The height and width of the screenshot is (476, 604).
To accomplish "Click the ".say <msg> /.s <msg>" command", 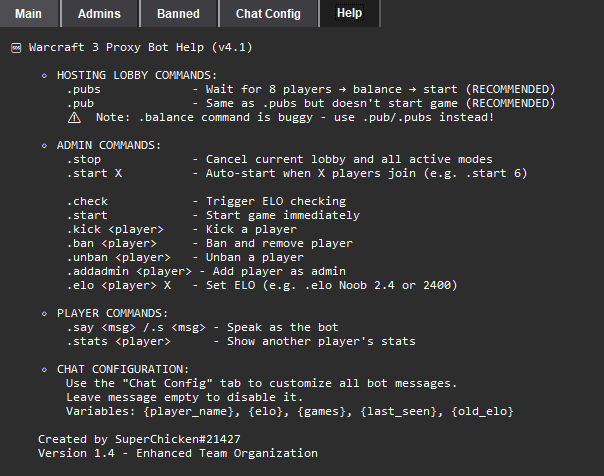I will click(x=136, y=327).
